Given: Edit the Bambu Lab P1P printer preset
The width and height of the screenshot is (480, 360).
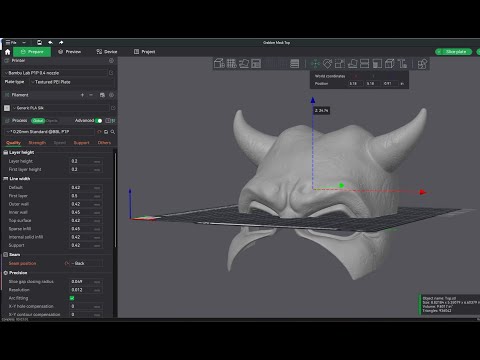Looking at the screenshot, I should [111, 73].
